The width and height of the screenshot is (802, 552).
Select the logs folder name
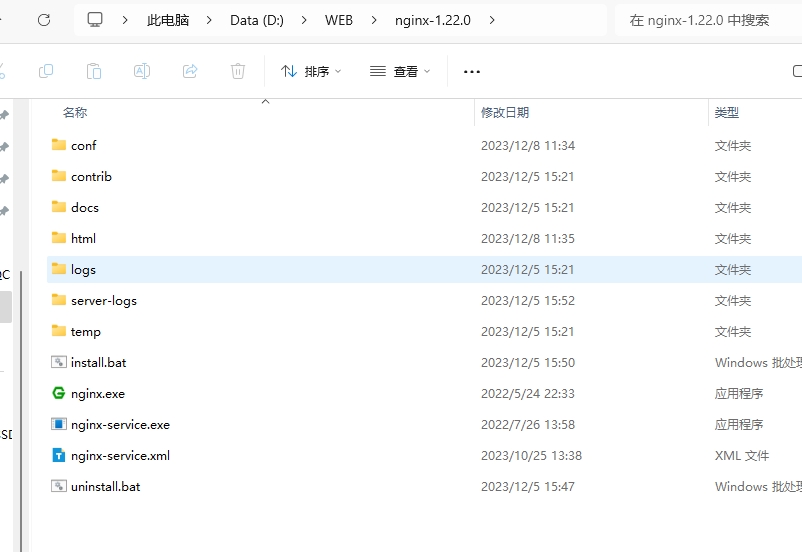[83, 270]
